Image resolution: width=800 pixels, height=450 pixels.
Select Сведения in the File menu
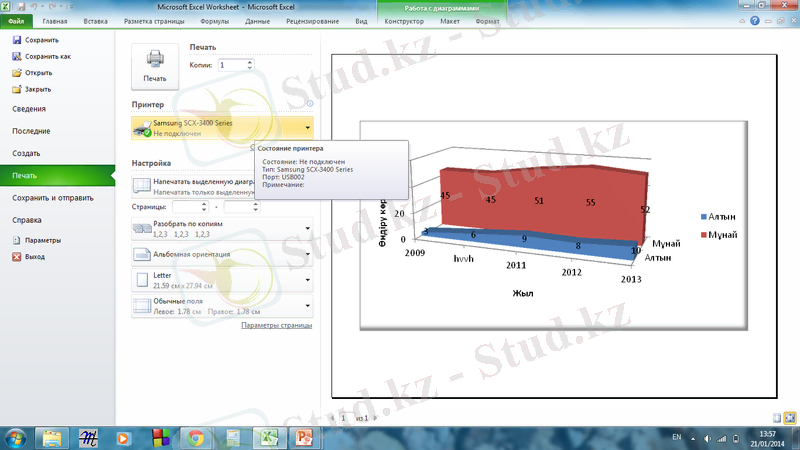[29, 109]
